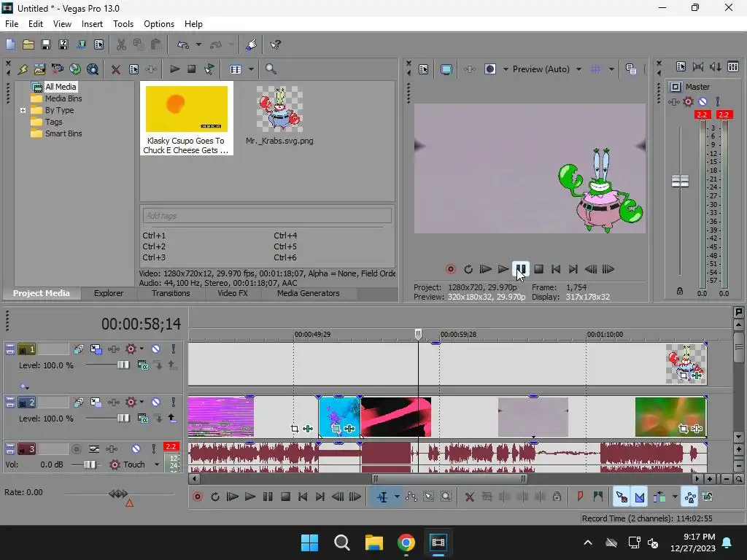Image resolution: width=747 pixels, height=560 pixels.
Task: Save the project with the floppy disk icon
Action: (x=46, y=44)
